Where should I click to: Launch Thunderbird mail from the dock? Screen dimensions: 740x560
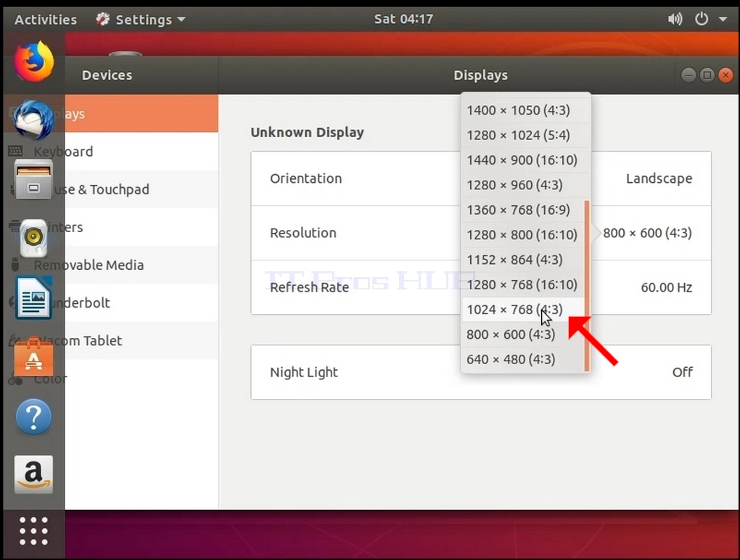pos(33,120)
